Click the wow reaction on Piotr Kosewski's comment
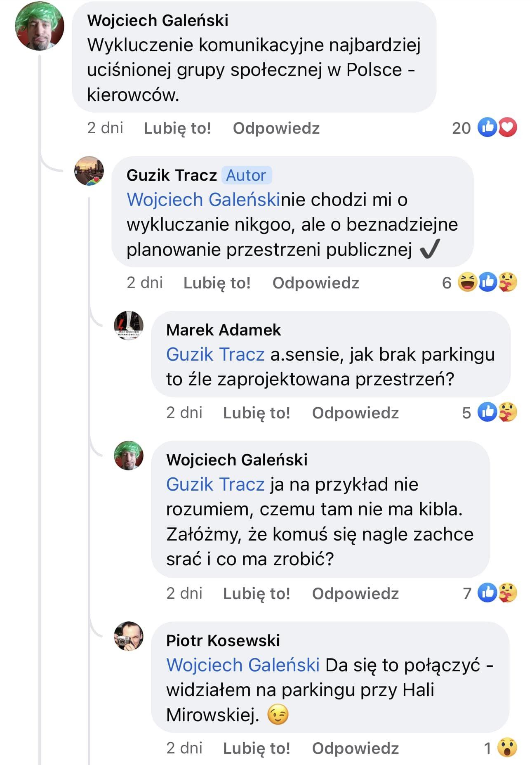The height and width of the screenshot is (765, 532). tap(507, 748)
